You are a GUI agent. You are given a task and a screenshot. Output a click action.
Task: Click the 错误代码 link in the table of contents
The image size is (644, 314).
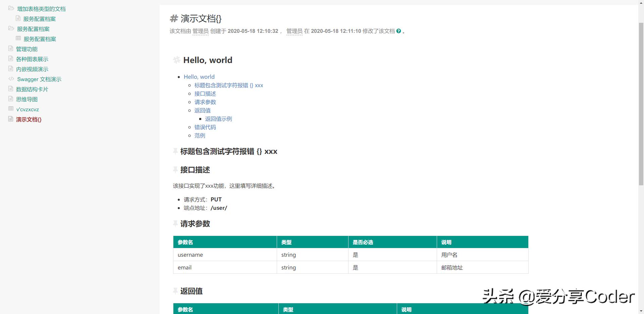tap(205, 127)
